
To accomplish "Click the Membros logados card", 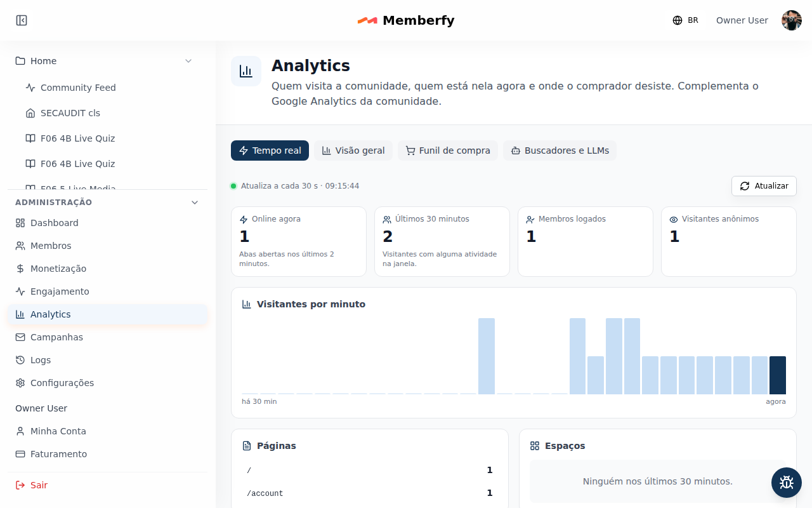I will (586, 241).
